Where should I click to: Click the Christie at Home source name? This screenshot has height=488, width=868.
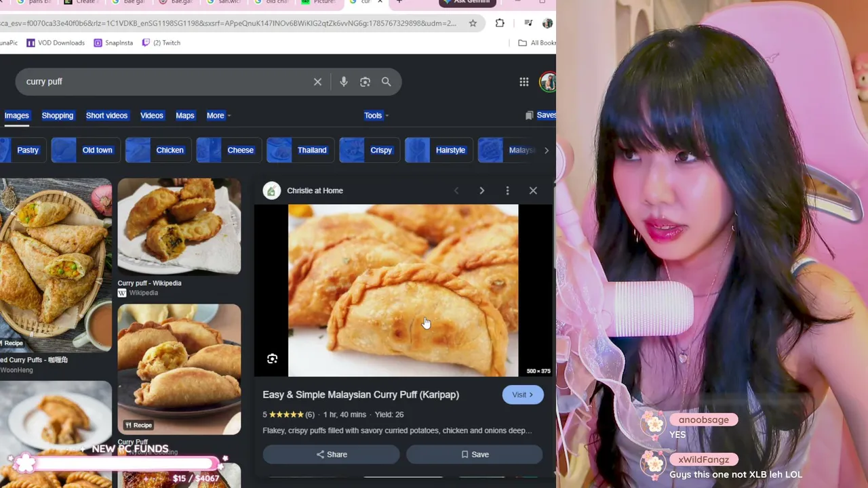coord(315,190)
